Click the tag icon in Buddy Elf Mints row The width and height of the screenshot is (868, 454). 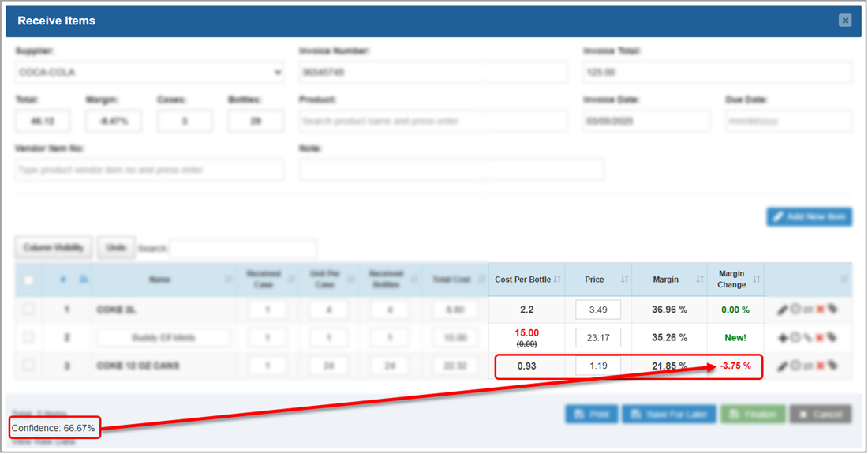(x=832, y=337)
